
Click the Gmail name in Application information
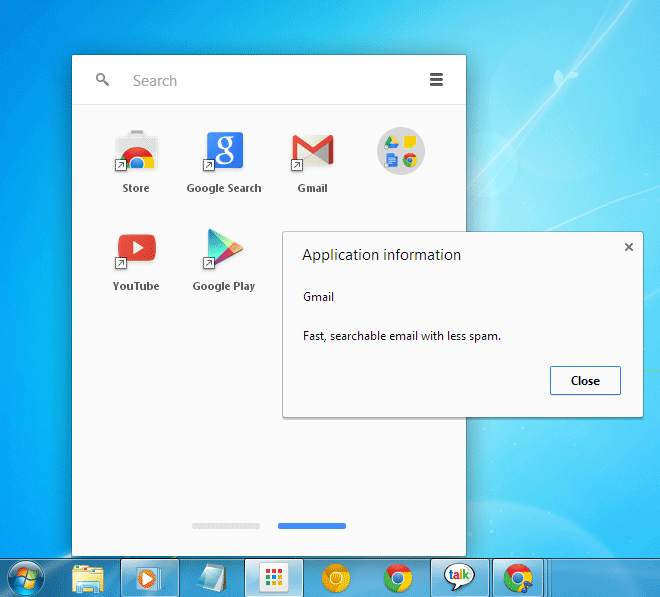pos(318,297)
